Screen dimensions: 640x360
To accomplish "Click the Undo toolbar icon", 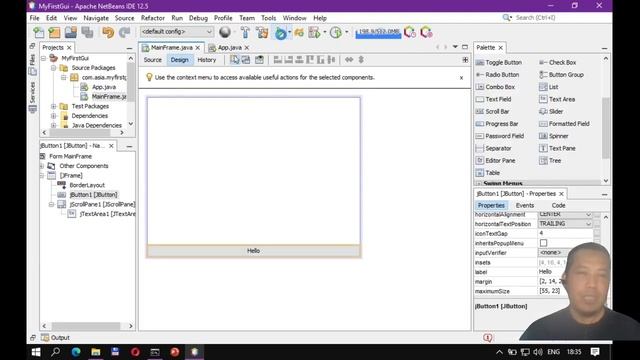I will (108, 32).
